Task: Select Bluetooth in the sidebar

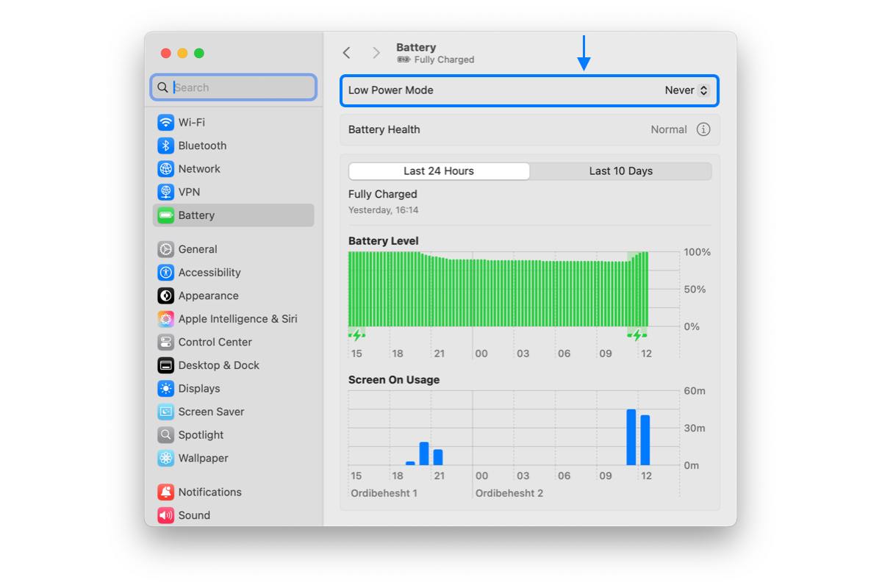Action: [x=234, y=146]
